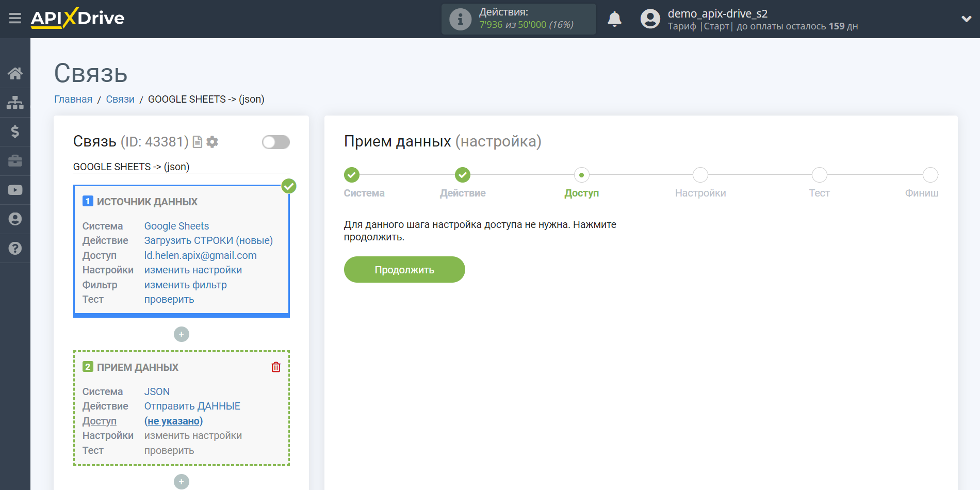Open the ld.helen.apix@gmail.com access link

[200, 255]
